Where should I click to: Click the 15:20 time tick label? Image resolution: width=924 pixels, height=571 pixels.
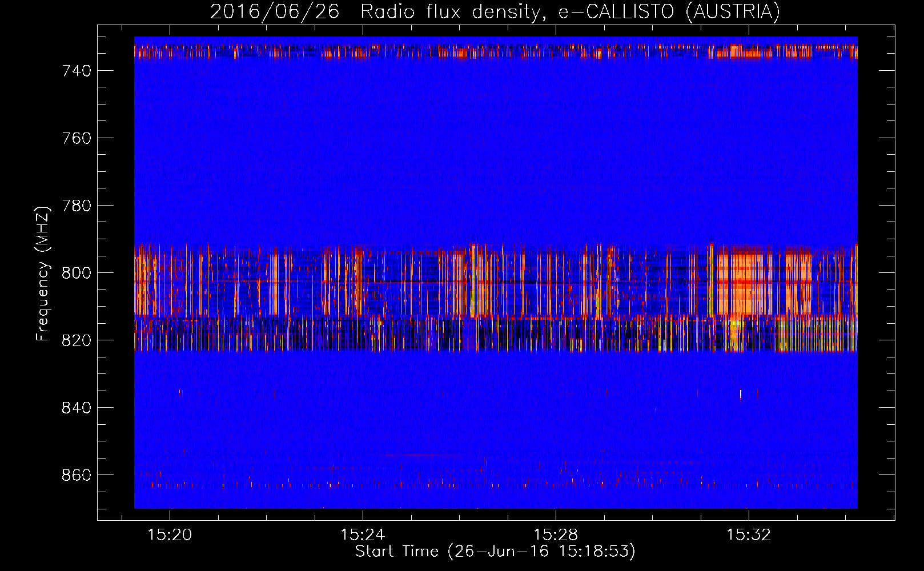(170, 535)
